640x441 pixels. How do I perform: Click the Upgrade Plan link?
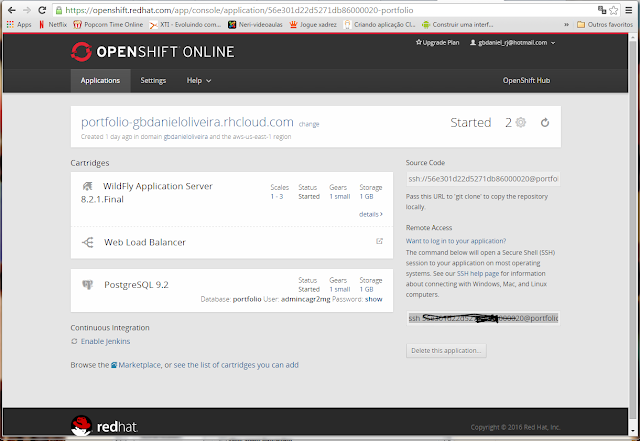point(437,42)
